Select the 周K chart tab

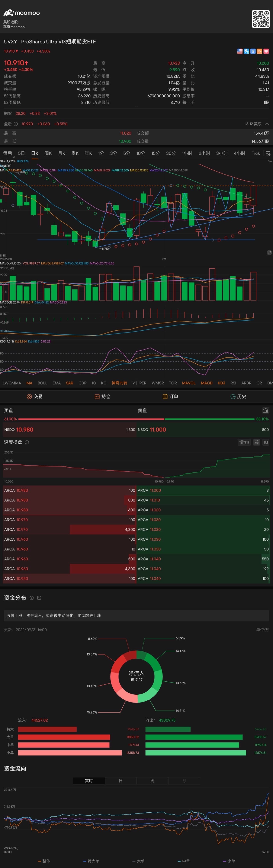click(x=48, y=153)
